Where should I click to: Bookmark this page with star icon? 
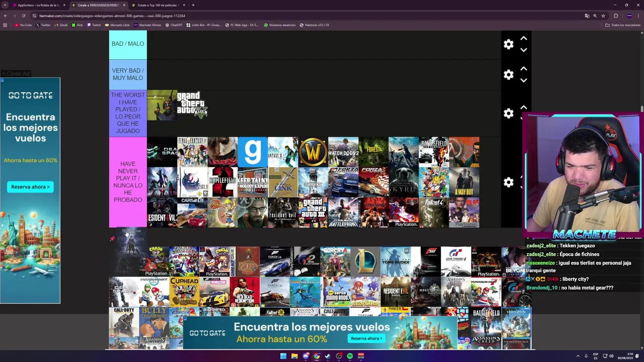click(603, 16)
